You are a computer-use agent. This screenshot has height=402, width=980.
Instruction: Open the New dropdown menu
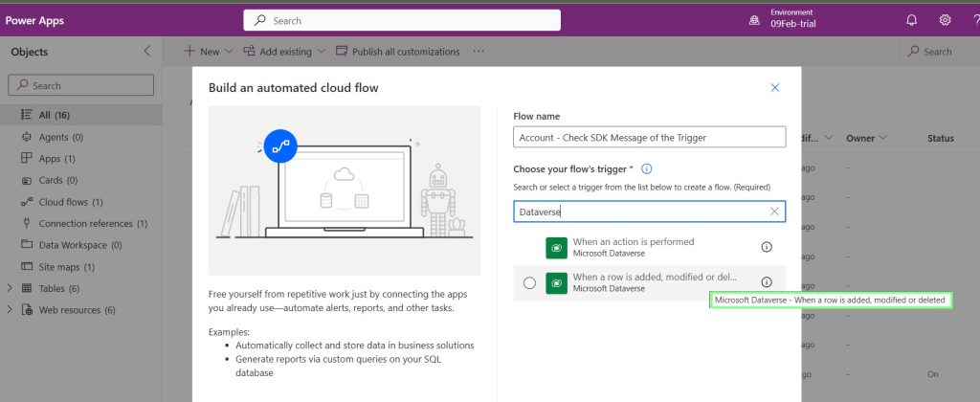208,52
